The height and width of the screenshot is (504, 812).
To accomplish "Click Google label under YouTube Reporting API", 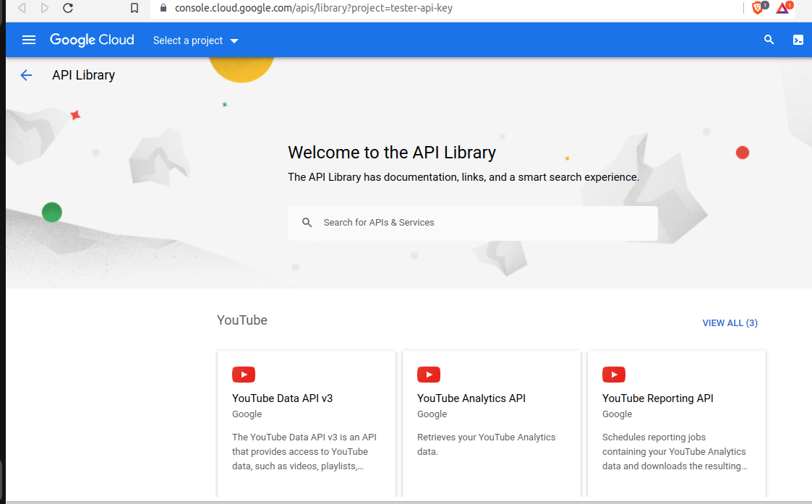I will coord(617,414).
